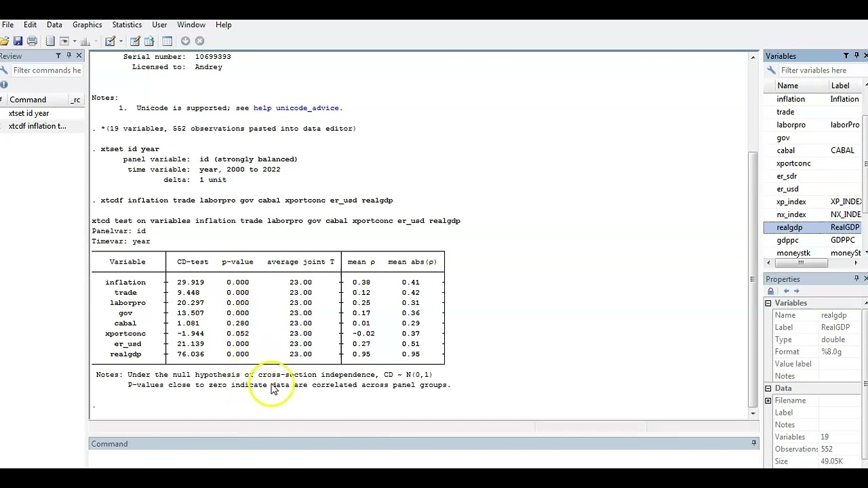Click the Command column header in Review
Screen dimensions: 868x488
[x=28, y=100]
